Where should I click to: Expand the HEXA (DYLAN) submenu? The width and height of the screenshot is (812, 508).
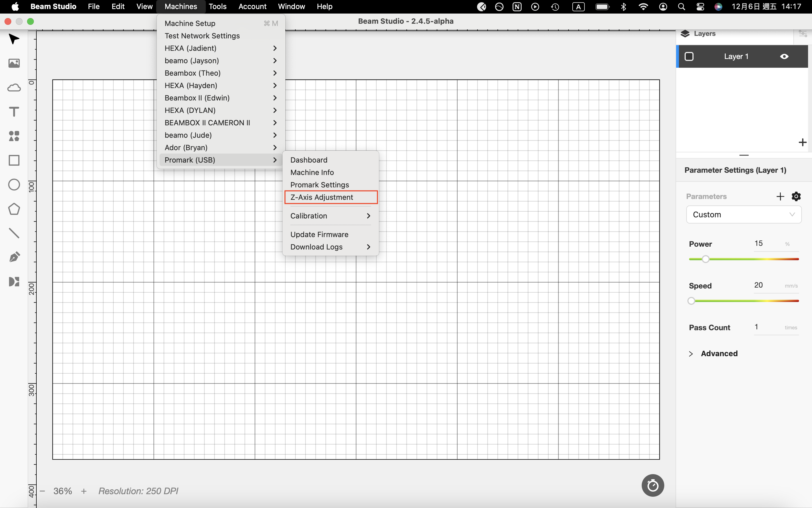221,110
